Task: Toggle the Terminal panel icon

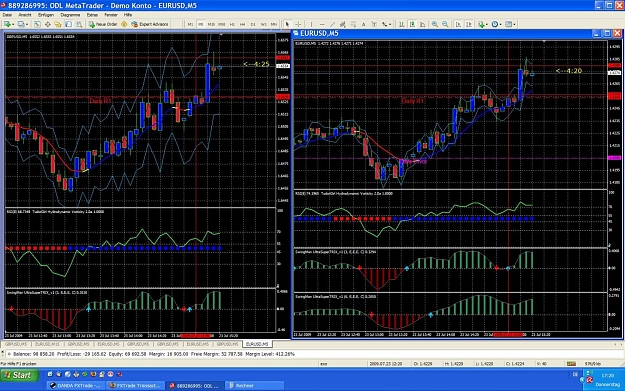Action: click(69, 24)
